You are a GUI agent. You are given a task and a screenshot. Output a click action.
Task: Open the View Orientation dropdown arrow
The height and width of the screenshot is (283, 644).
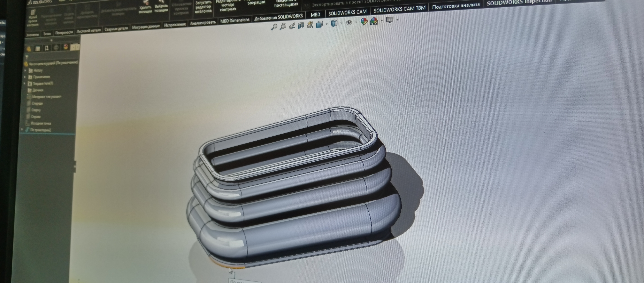tap(326, 24)
